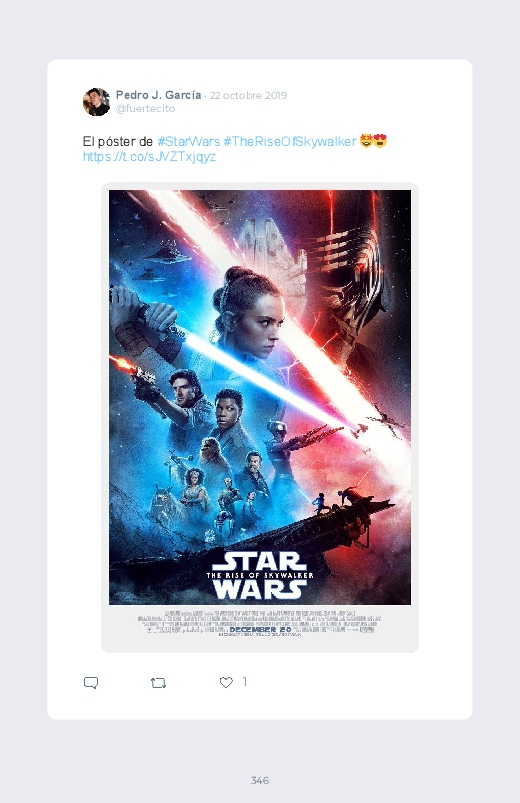Viewport: 520px width, 803px height.
Task: Click the Star Wars logo on poster
Action: pyautogui.click(x=260, y=575)
